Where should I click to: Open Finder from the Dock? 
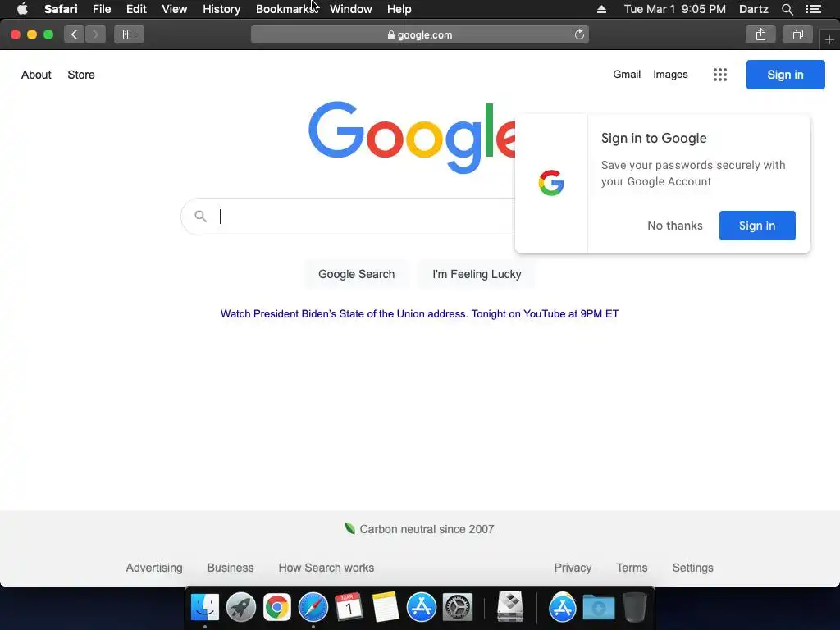[x=205, y=607]
